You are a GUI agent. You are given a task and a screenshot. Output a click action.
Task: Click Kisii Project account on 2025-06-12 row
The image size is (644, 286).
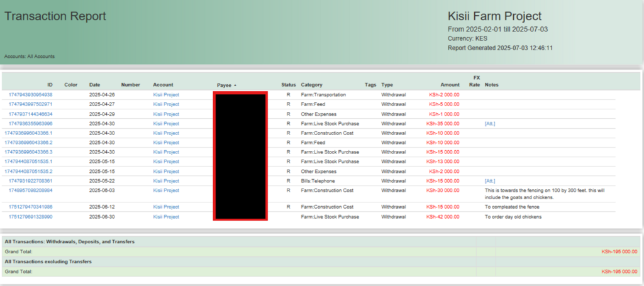tap(166, 207)
